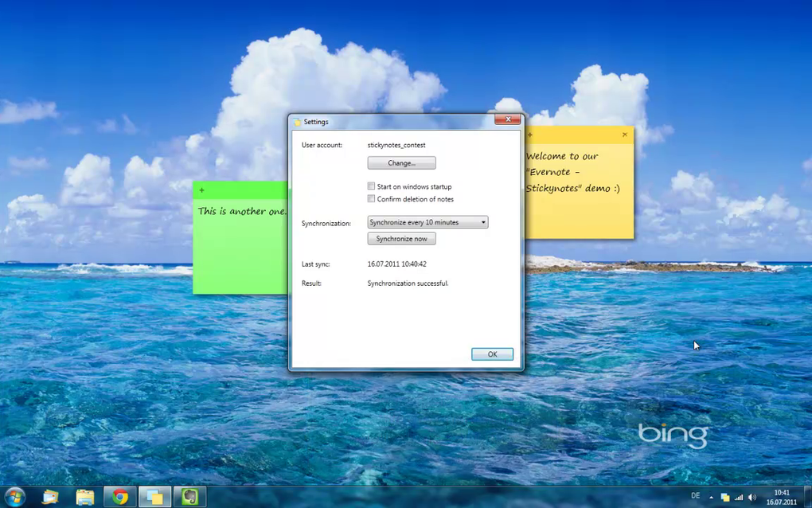Click the 'Synchronization successful.' result text
This screenshot has width=812, height=508.
[408, 283]
